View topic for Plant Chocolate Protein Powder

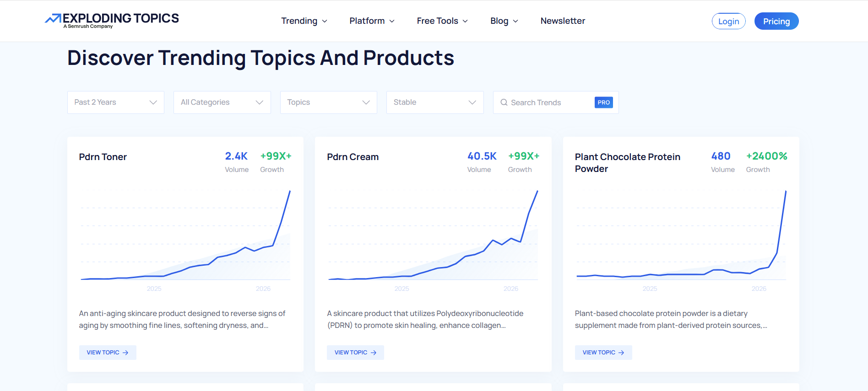click(603, 353)
